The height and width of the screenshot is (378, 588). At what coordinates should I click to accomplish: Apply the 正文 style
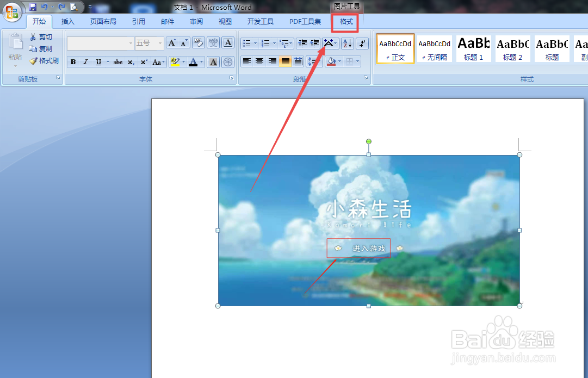click(395, 49)
